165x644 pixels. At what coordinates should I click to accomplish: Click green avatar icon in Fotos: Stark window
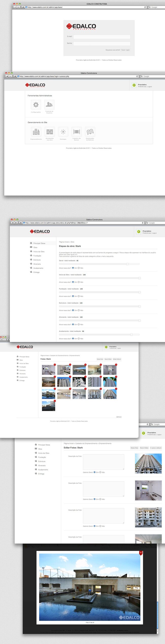pyautogui.click(x=106, y=347)
